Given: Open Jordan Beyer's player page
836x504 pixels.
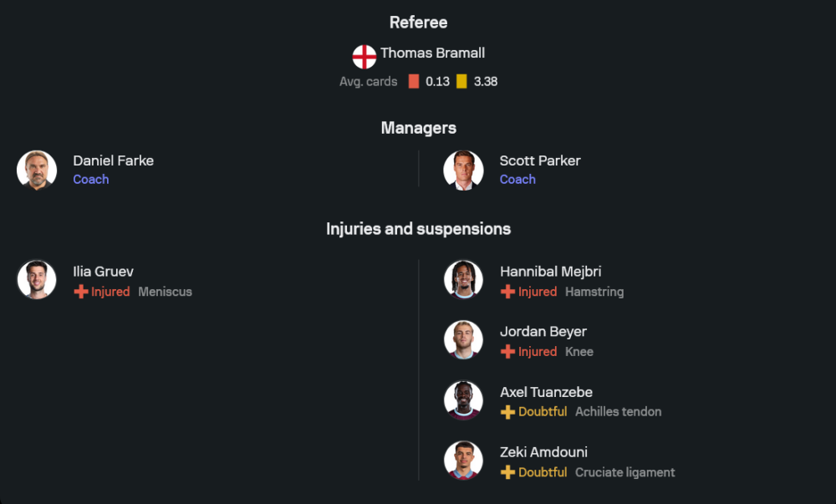Looking at the screenshot, I should 543,332.
